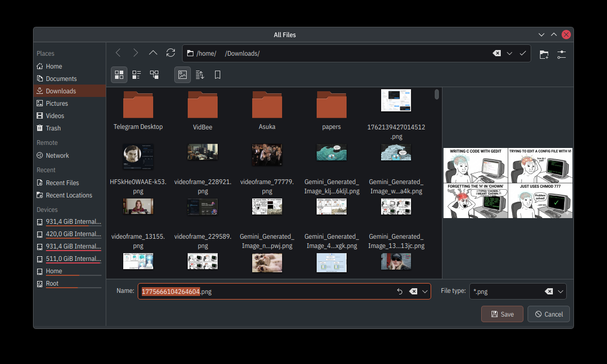607x364 pixels.
Task: Open Pictures in Places
Action: point(70,103)
